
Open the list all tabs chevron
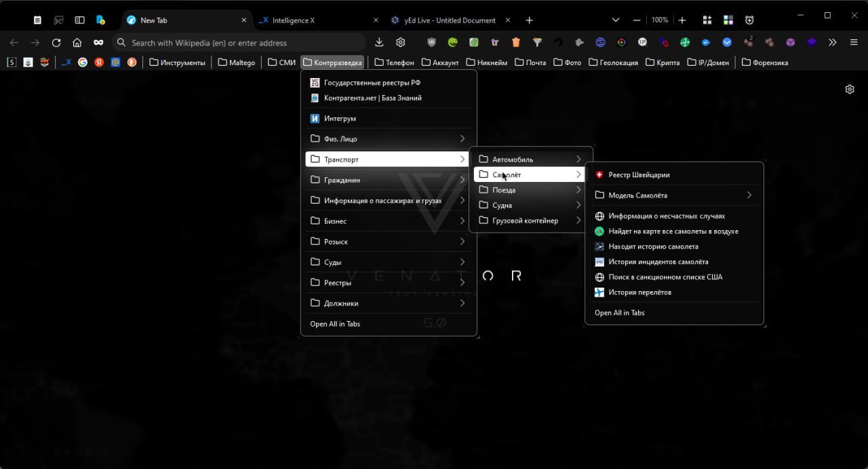(616, 20)
